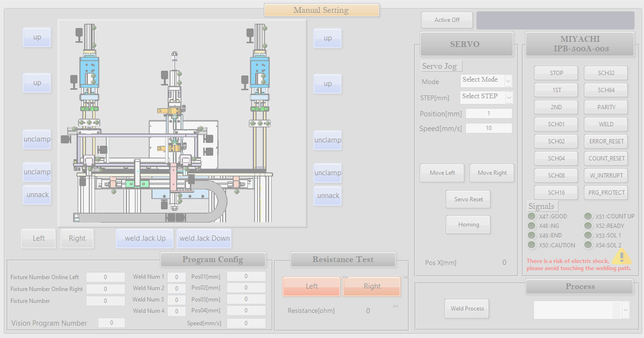Select the Servo Jog tab label

(x=441, y=66)
